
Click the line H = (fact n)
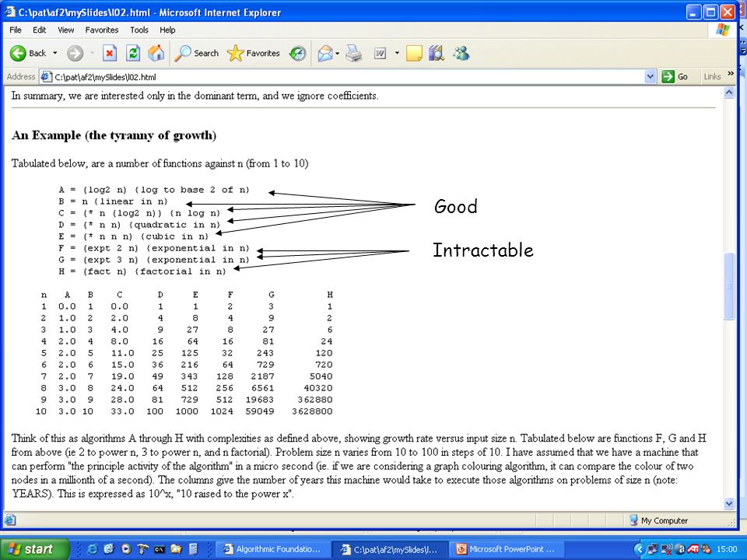[142, 271]
